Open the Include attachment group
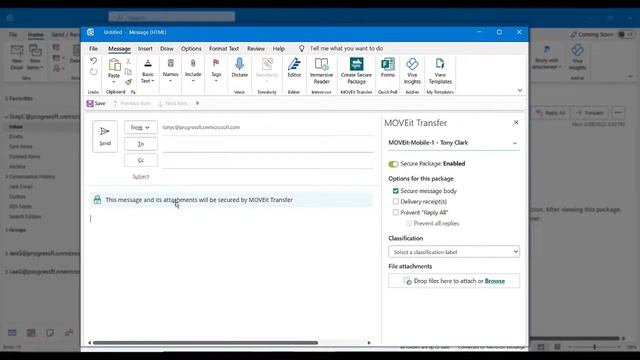The width and height of the screenshot is (640, 360). (193, 70)
